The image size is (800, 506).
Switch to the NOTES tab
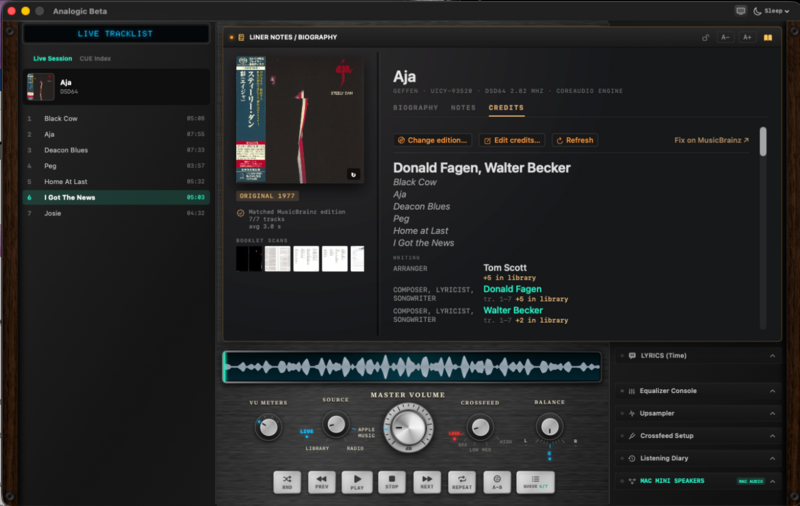click(x=463, y=108)
